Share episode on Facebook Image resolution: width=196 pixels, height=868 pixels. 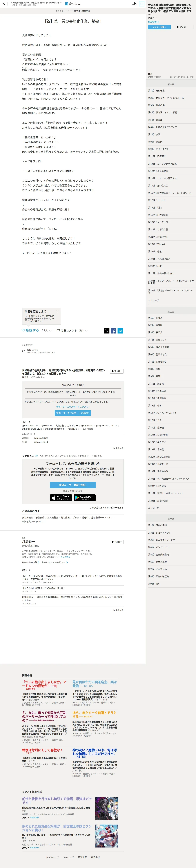pyautogui.click(x=113, y=331)
